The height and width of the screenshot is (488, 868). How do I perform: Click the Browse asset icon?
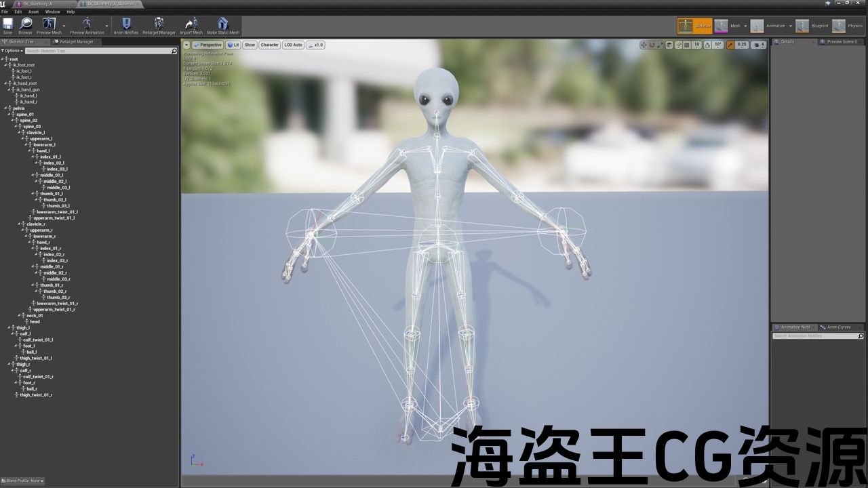pos(25,25)
